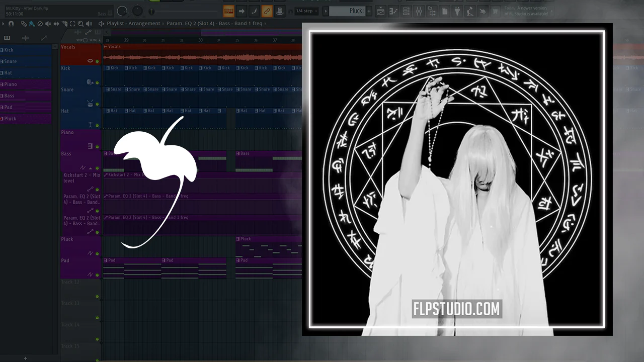
Task: Open the browser tree icon
Action: pyautogui.click(x=431, y=11)
